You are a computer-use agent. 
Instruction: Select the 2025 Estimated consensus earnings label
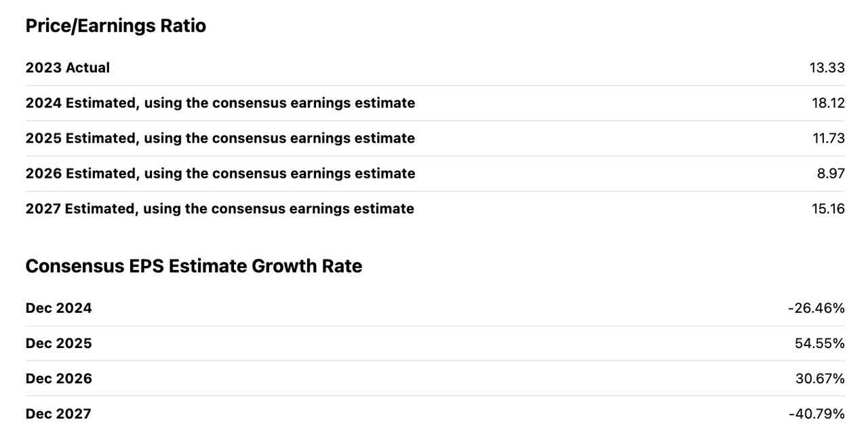tap(220, 138)
